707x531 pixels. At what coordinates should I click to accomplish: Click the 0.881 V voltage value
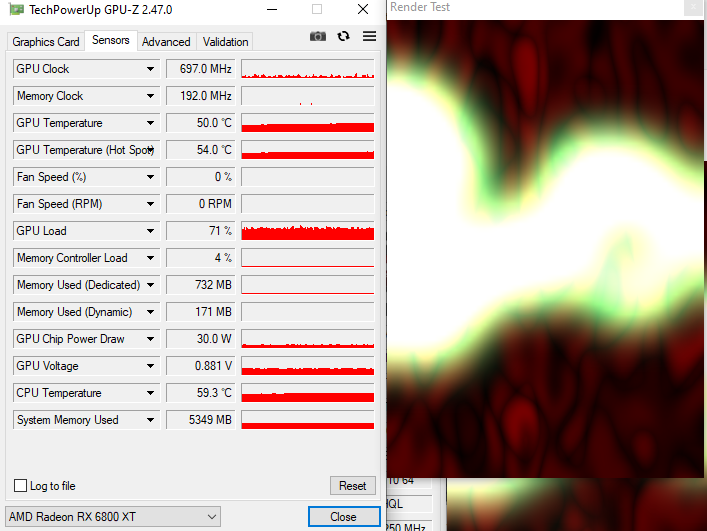[x=201, y=366]
